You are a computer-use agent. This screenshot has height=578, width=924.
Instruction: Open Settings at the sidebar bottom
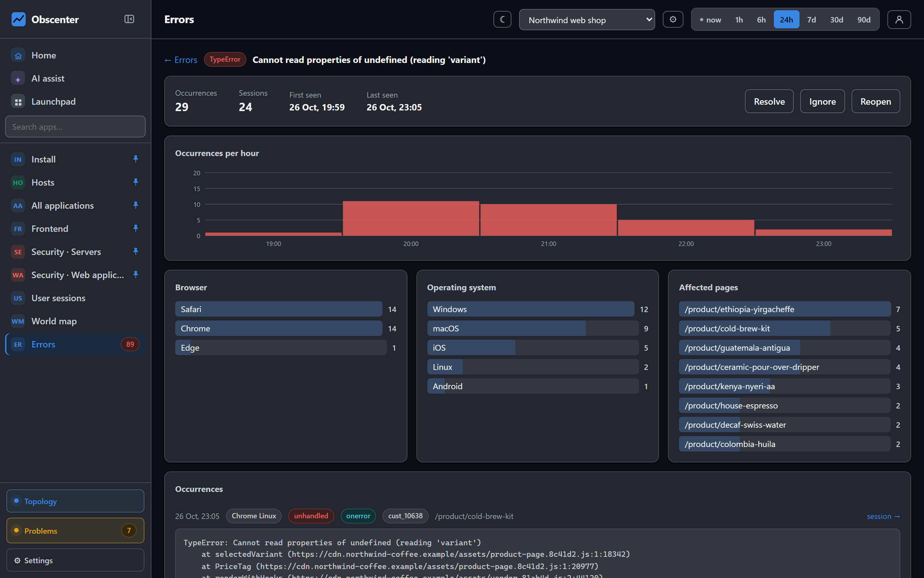[x=75, y=560]
